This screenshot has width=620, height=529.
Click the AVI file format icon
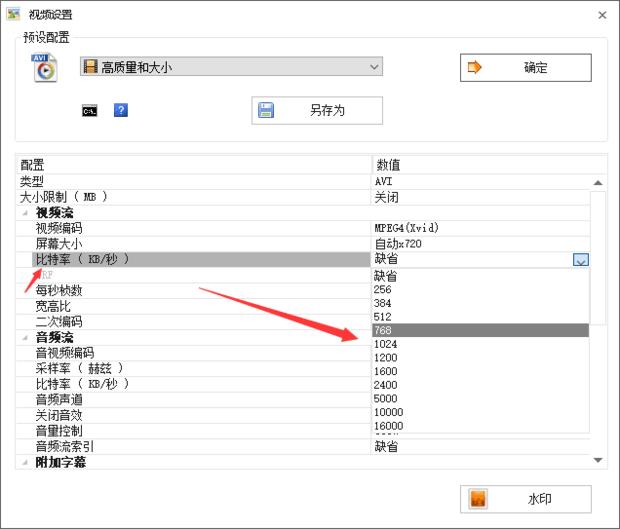(x=45, y=68)
